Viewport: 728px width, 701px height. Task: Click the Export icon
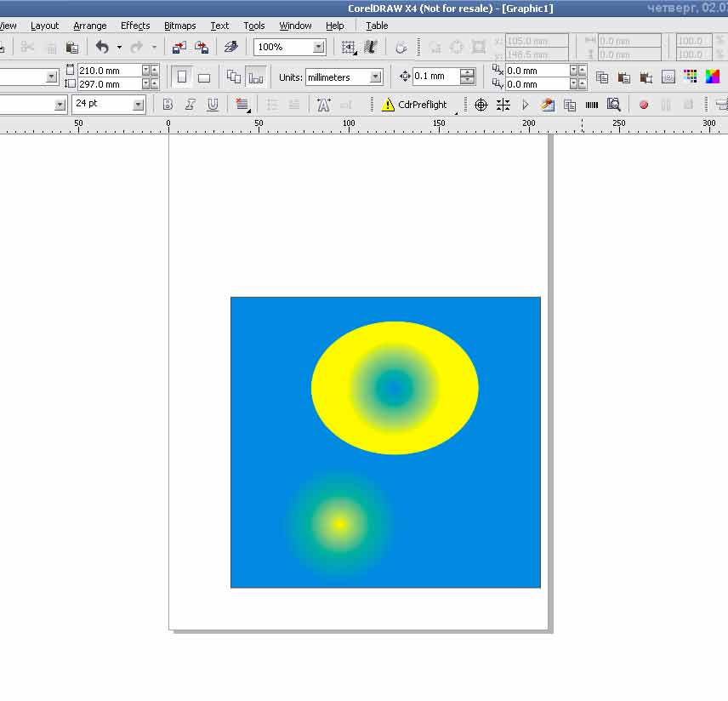click(x=202, y=47)
